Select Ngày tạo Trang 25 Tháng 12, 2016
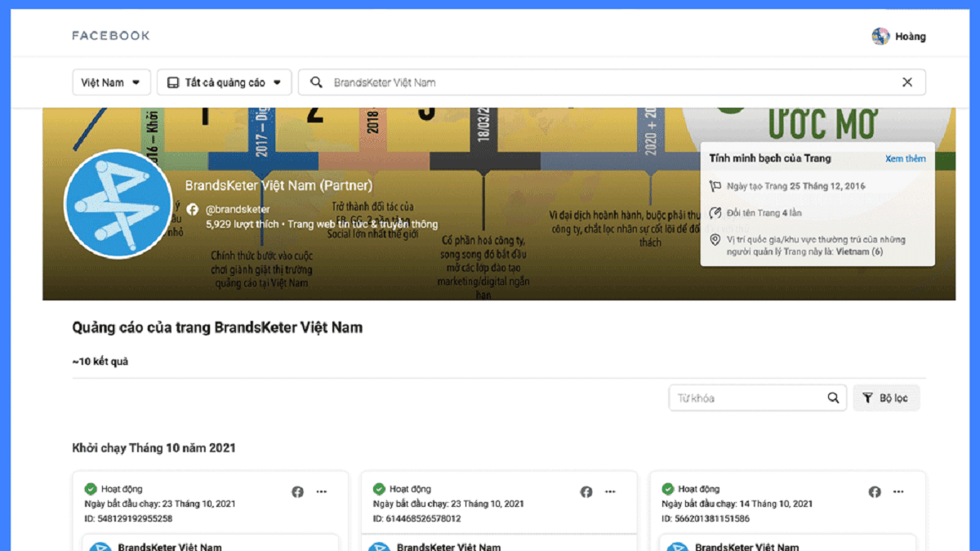The width and height of the screenshot is (980, 551). click(x=796, y=186)
